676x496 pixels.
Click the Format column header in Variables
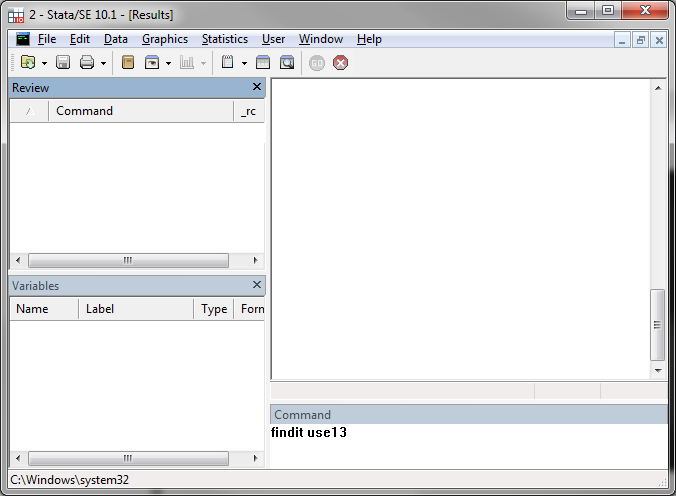[x=250, y=309]
